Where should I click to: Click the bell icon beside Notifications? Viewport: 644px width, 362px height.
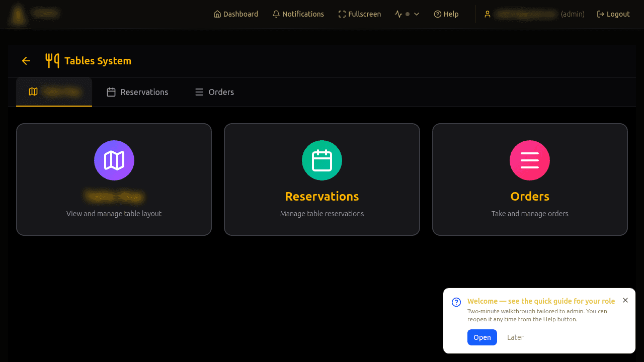click(276, 14)
